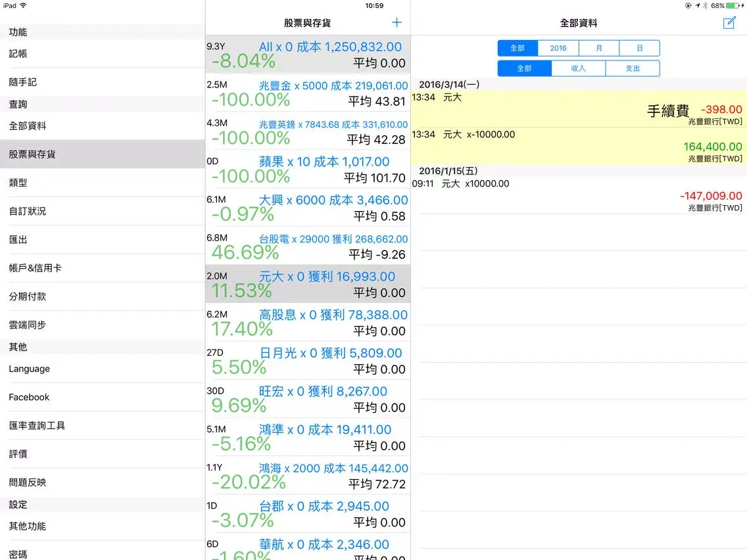
Task: Open 全部資料 in the sidebar
Action: 103,126
